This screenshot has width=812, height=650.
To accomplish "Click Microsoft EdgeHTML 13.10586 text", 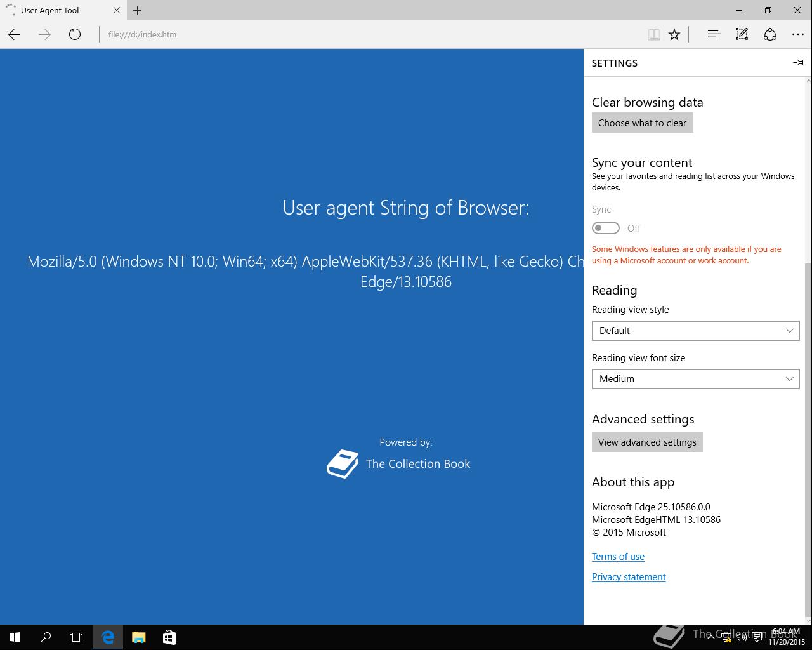I will (x=656, y=520).
